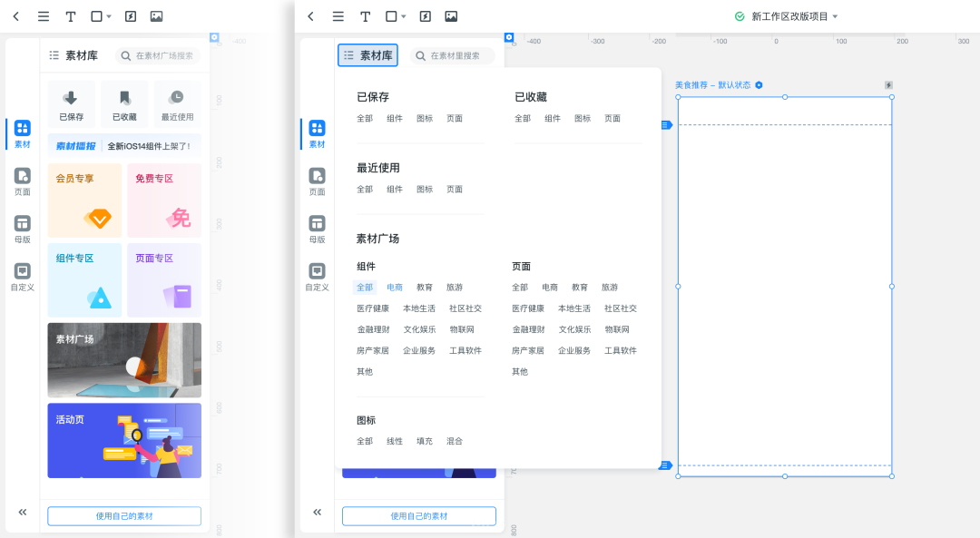The image size is (980, 538).
Task: Choose 电商 under 素材广场 组件 category
Action: tap(395, 288)
